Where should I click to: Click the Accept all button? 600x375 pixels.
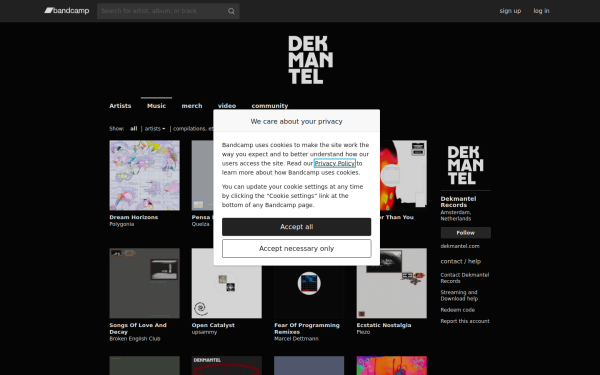297,227
